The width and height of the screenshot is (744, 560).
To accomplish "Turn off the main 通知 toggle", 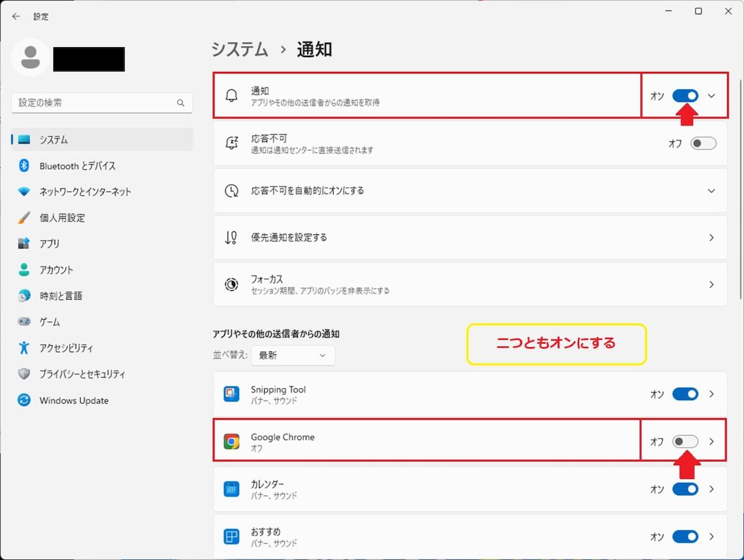I will click(x=685, y=96).
